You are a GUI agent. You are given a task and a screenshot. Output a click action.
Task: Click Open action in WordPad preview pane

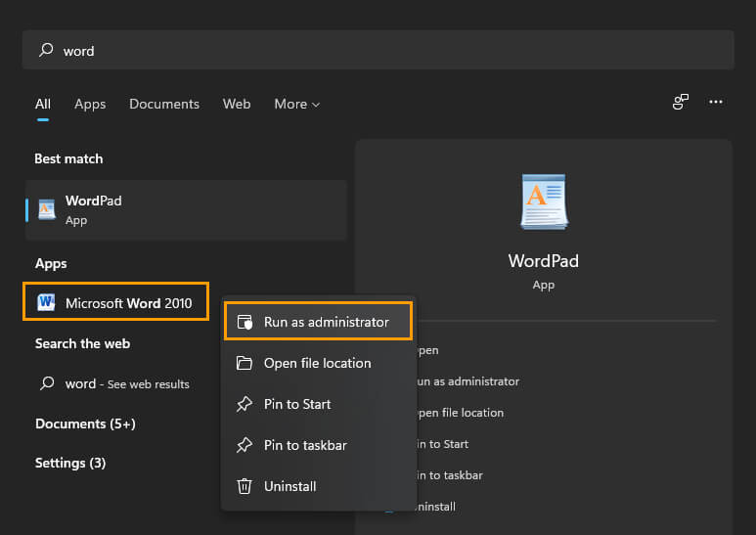(x=428, y=350)
